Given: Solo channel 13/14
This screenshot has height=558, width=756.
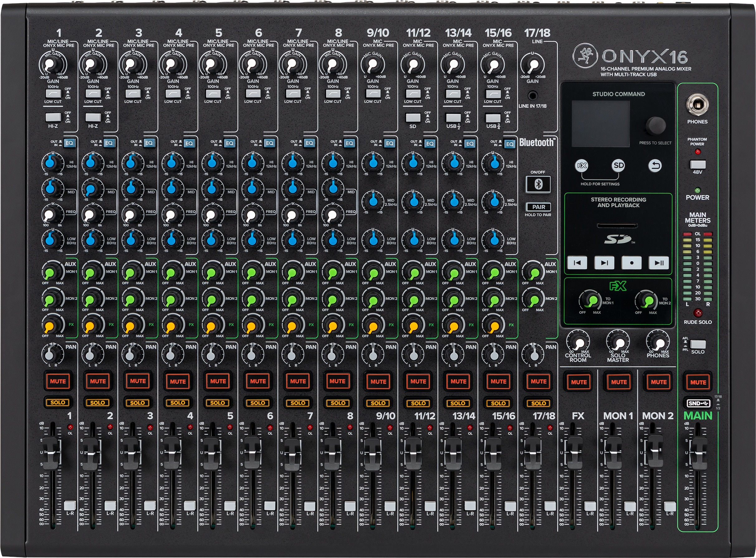Looking at the screenshot, I should tap(458, 403).
